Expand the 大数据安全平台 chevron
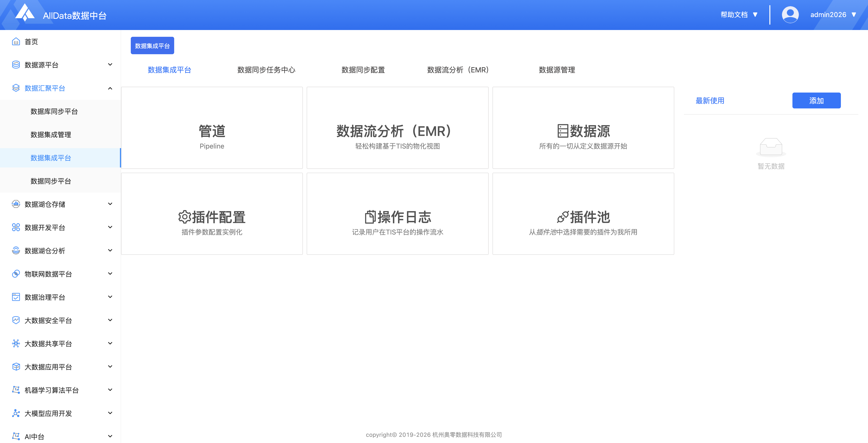 (110, 320)
